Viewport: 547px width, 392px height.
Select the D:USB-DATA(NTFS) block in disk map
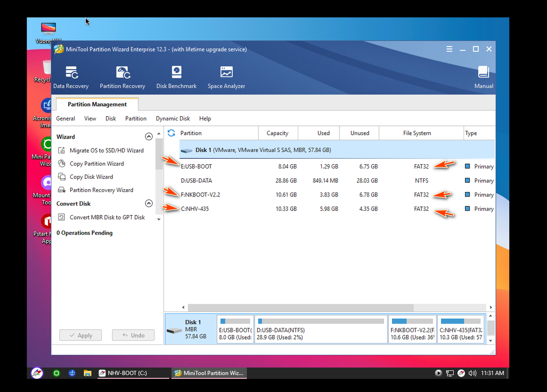(x=321, y=330)
